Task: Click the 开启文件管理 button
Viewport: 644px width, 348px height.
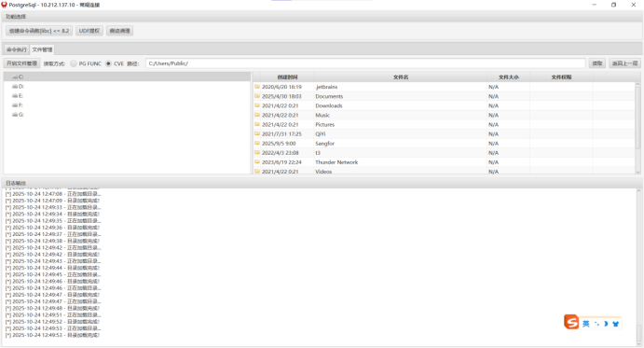Action: pyautogui.click(x=21, y=63)
